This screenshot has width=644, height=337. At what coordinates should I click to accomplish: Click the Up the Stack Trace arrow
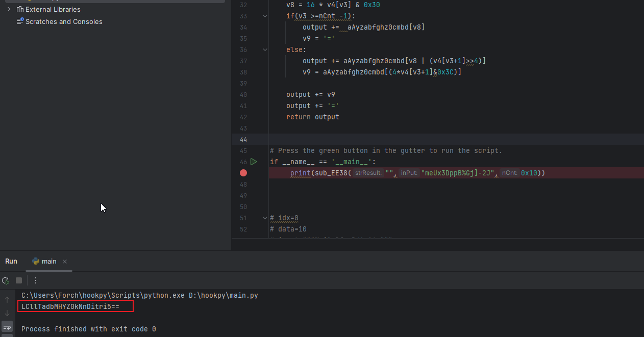click(7, 299)
